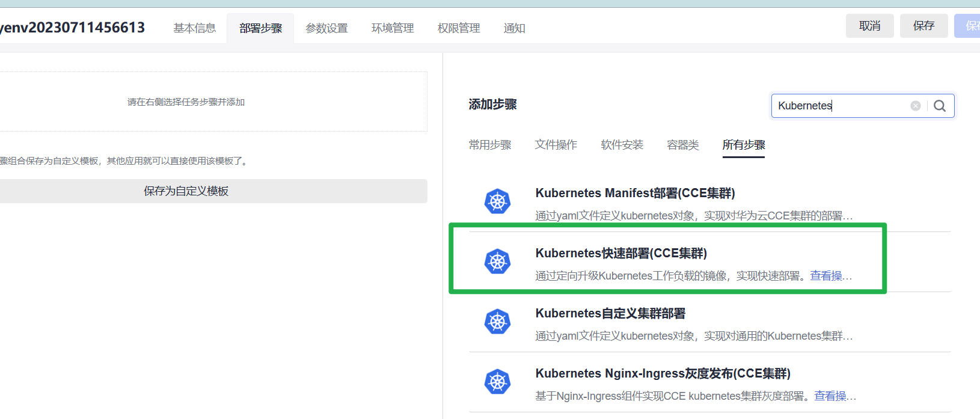
Task: Open the 通知 tab
Action: point(514,28)
